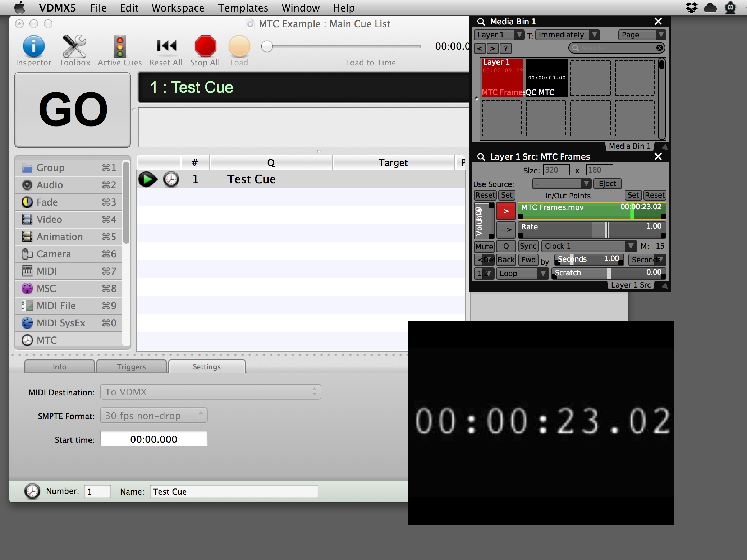Viewport: 747px width, 560px height.
Task: Open the MIDI Destination To VDMX popup
Action: (x=211, y=392)
